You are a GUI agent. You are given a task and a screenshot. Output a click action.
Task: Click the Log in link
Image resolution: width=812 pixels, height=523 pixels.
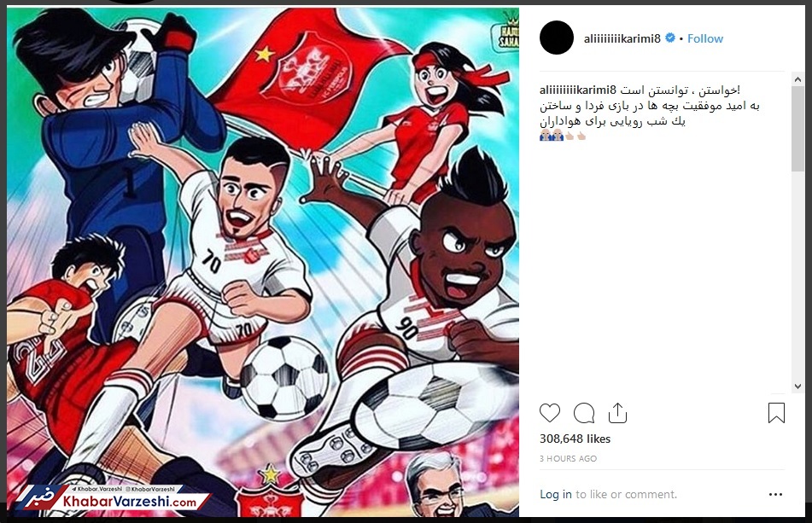coord(556,494)
